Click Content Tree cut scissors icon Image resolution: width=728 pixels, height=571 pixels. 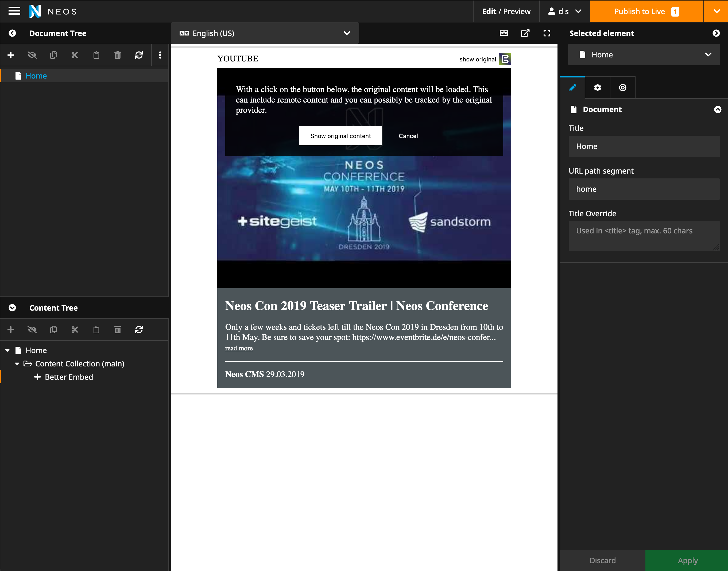(75, 330)
